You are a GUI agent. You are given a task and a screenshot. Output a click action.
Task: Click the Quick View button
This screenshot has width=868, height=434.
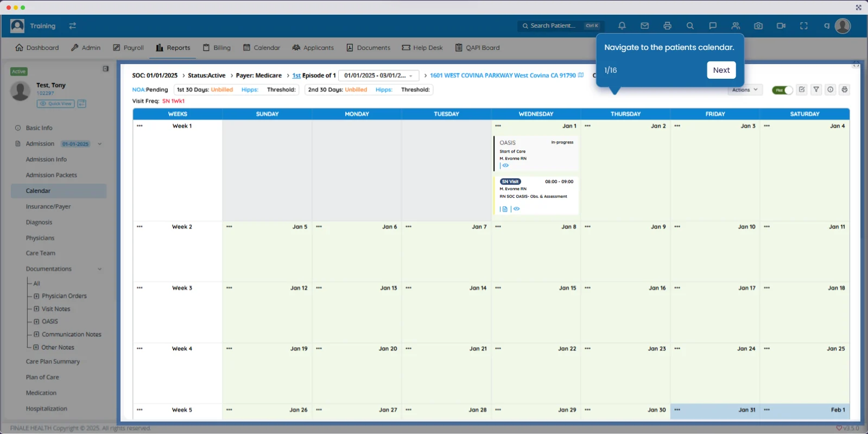tap(55, 104)
